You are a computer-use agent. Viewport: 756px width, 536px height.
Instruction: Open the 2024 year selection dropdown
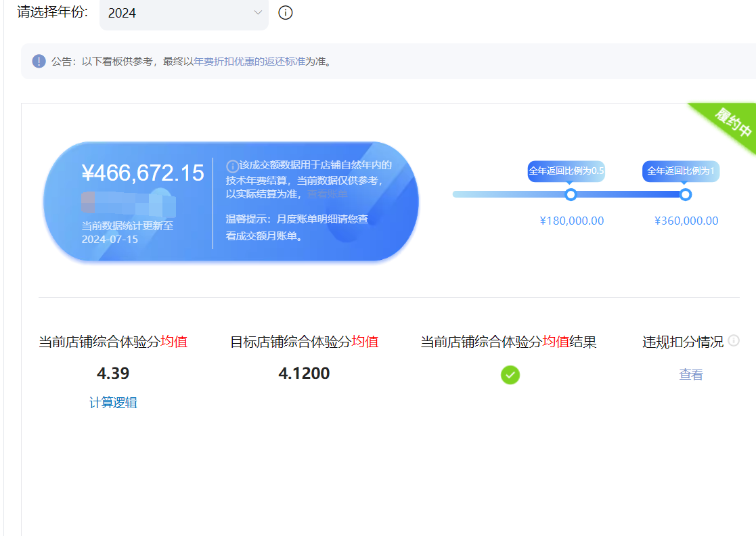(183, 14)
